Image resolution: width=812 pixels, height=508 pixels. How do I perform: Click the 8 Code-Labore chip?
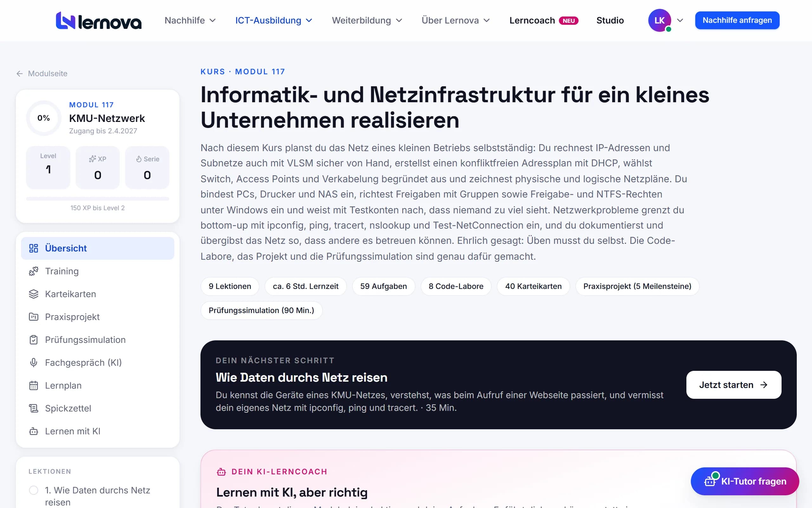[x=456, y=286]
